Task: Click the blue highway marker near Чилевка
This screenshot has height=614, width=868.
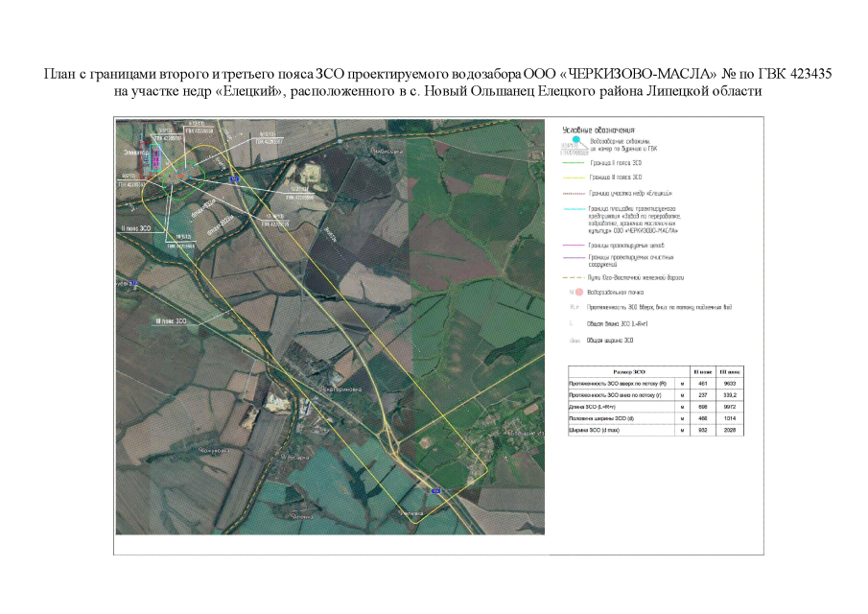Action: [x=434, y=491]
